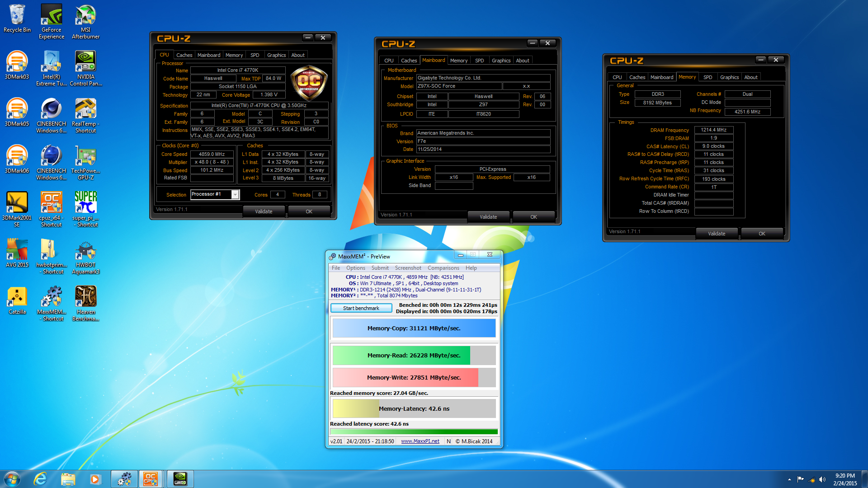Click Validate in the right CPU-Z window
This screenshot has width=868, height=488.
coord(717,234)
